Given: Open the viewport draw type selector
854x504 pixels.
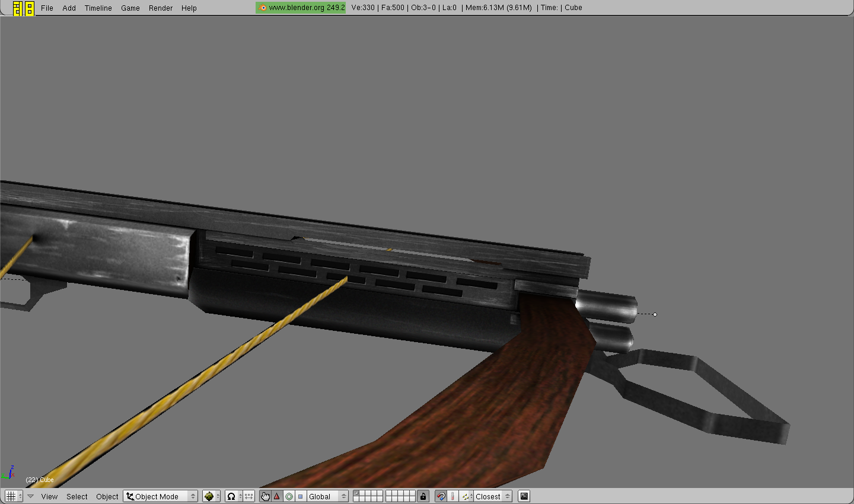Looking at the screenshot, I should tap(211, 496).
